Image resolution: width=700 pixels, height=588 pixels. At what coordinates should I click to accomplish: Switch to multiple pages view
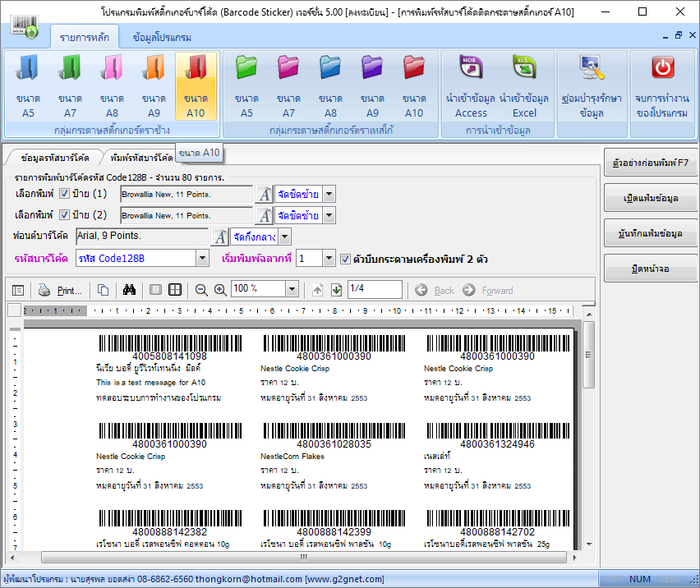[x=175, y=291]
